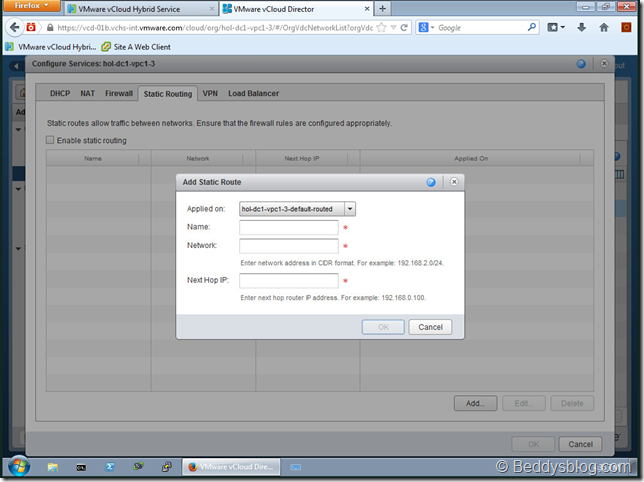Screen dimensions: 644x482
Task: Click the URL address bar
Action: (x=214, y=28)
